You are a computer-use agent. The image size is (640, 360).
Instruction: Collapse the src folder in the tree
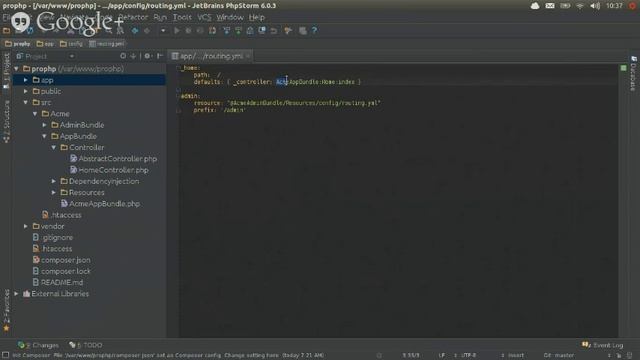[x=26, y=102]
